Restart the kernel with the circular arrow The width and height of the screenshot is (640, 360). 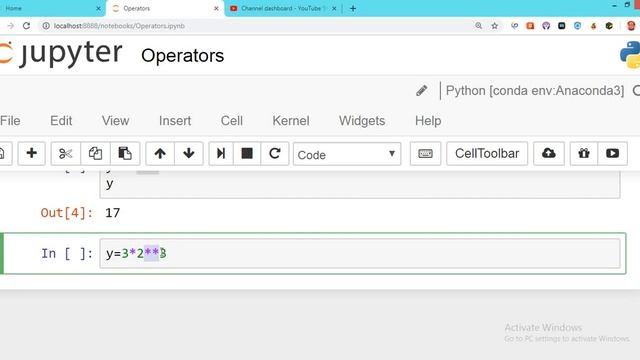(275, 153)
